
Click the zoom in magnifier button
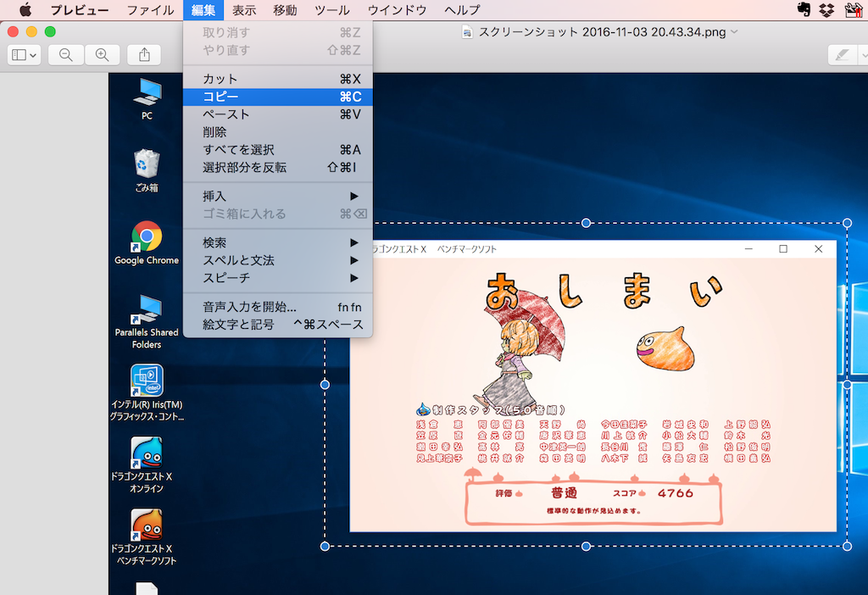pos(102,54)
